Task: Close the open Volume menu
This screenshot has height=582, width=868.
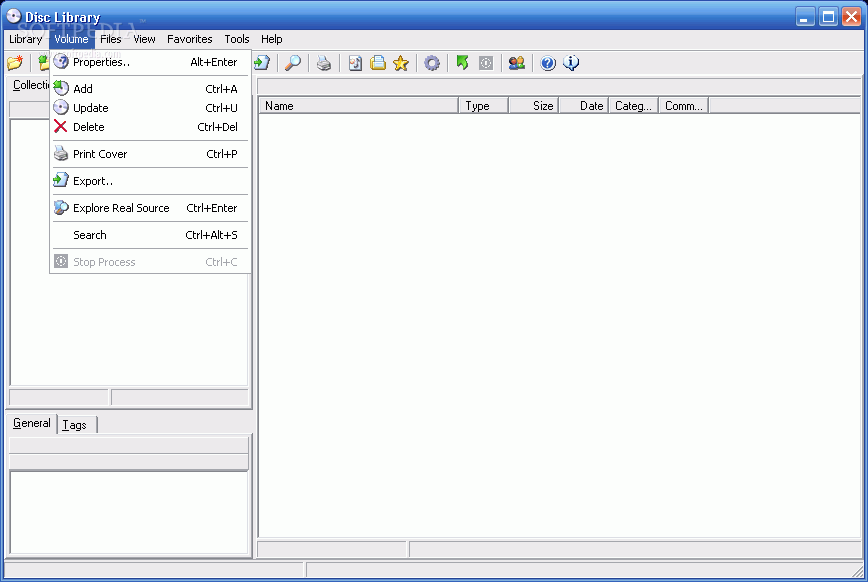Action: click(x=71, y=39)
